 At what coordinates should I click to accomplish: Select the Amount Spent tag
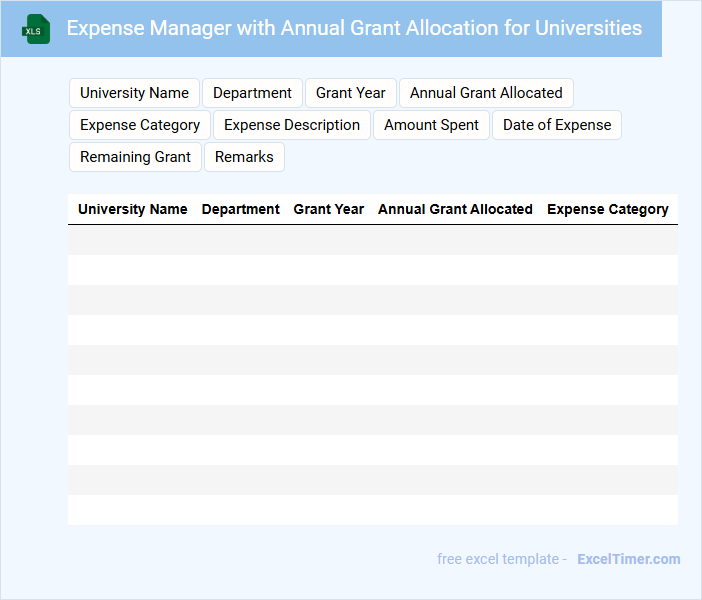(x=431, y=125)
